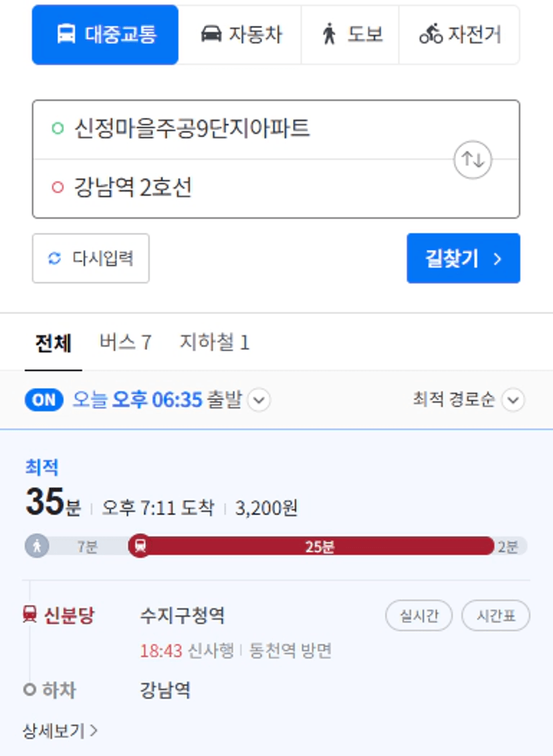Click the walking segment icon on route bar
553x756 pixels.
[x=37, y=547]
